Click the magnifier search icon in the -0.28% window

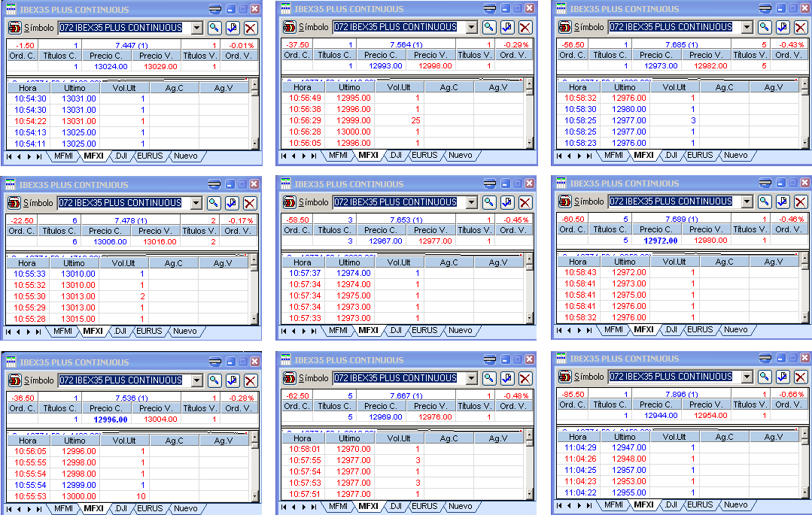pos(214,380)
